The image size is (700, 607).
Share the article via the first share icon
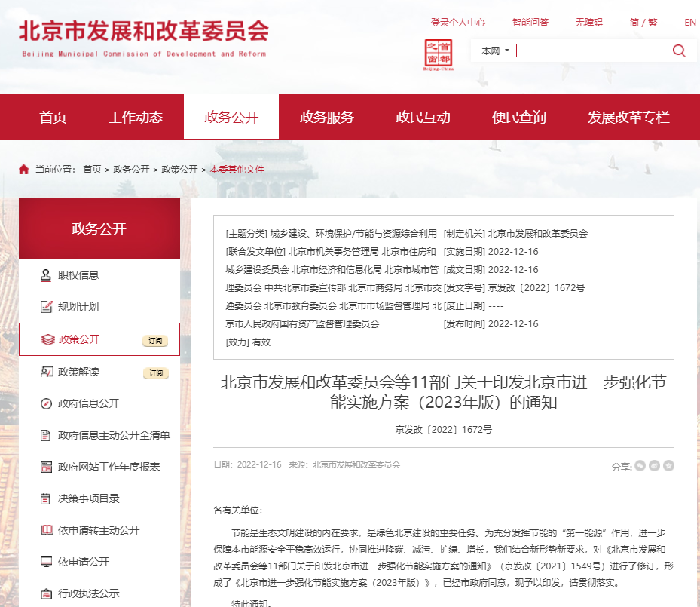(640, 466)
